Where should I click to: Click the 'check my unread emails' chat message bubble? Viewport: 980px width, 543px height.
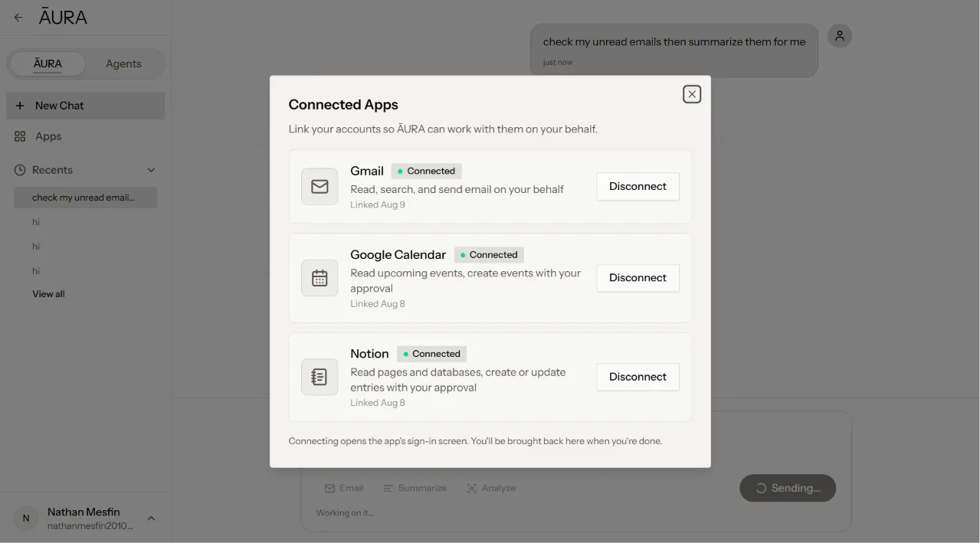tap(674, 51)
